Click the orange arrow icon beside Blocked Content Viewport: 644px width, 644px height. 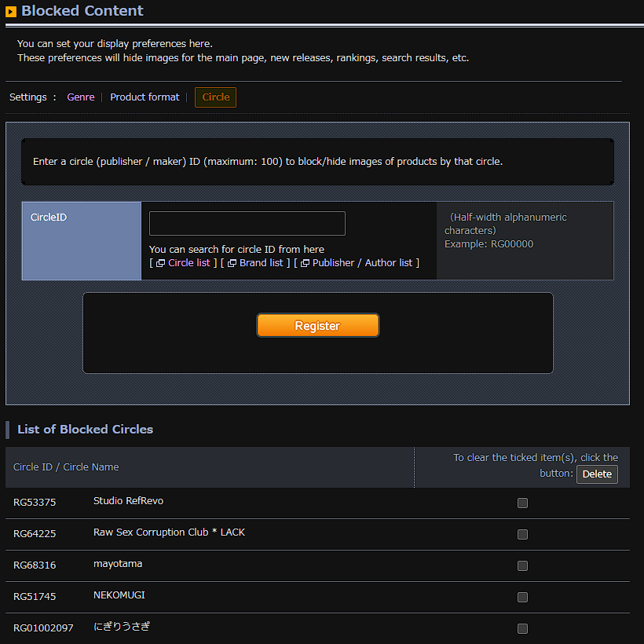coord(11,12)
